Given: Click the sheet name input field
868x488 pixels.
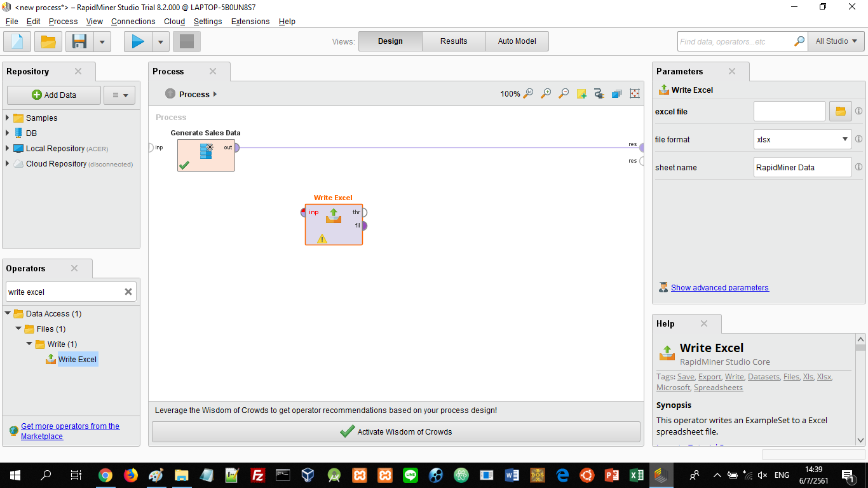Looking at the screenshot, I should click(802, 168).
